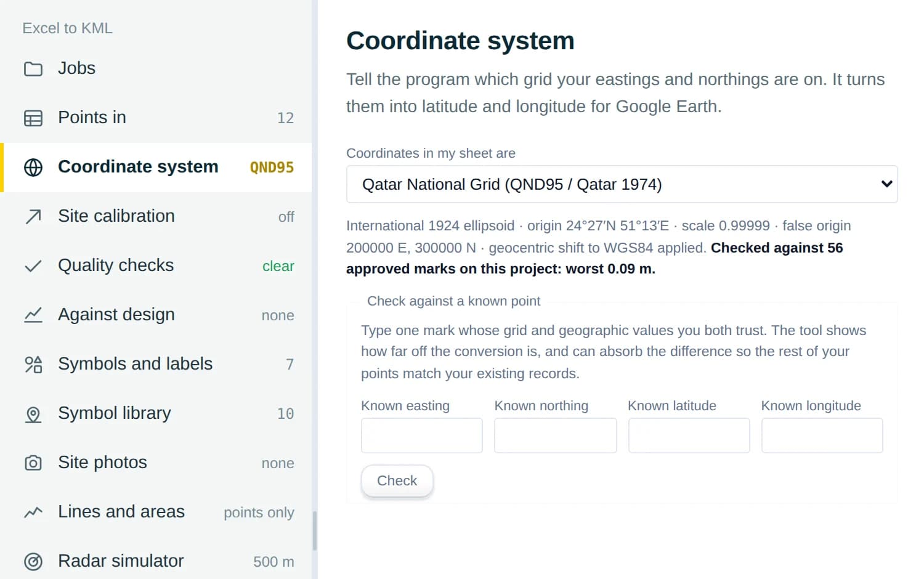Click the 'Coordinate system' page heading

tap(460, 41)
